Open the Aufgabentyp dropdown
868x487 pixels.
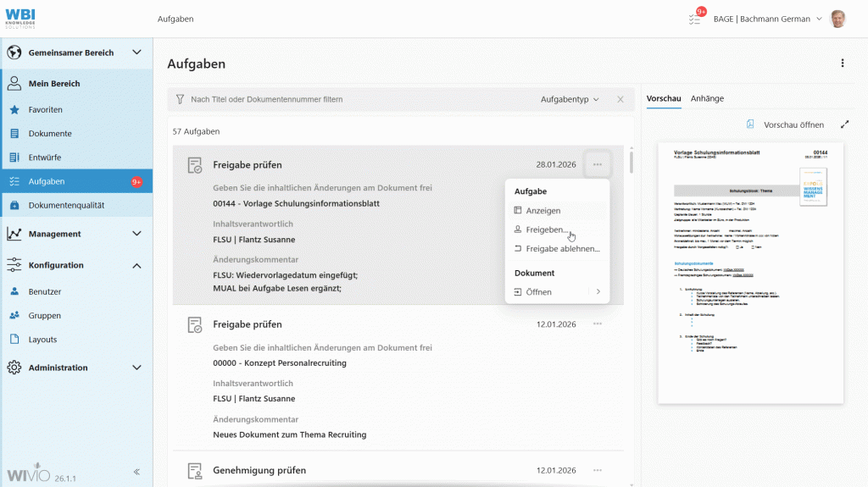coord(570,100)
